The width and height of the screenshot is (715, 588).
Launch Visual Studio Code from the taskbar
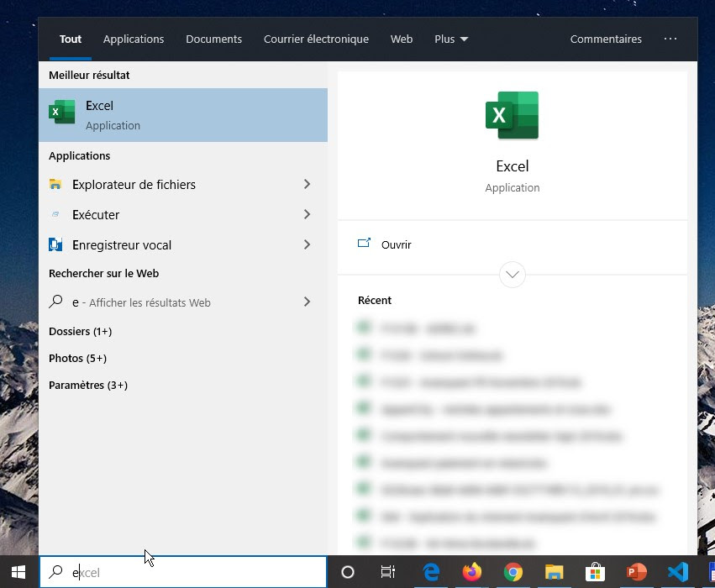(x=677, y=572)
